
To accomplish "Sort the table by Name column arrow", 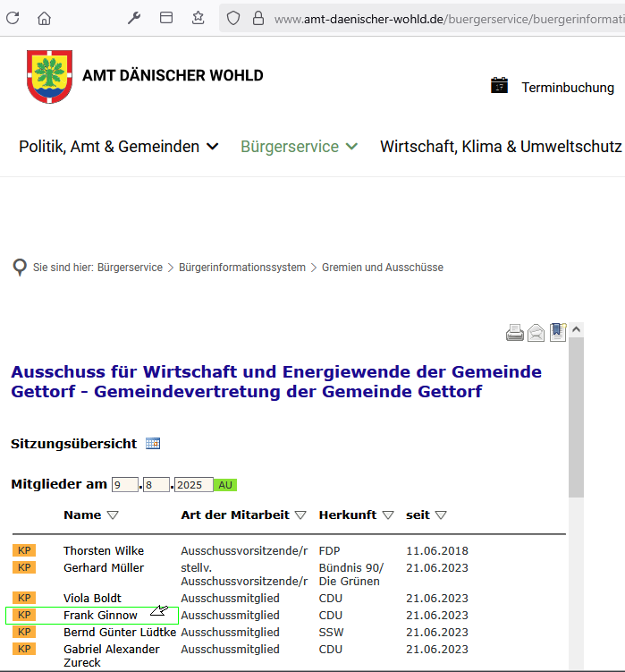I will click(x=113, y=515).
